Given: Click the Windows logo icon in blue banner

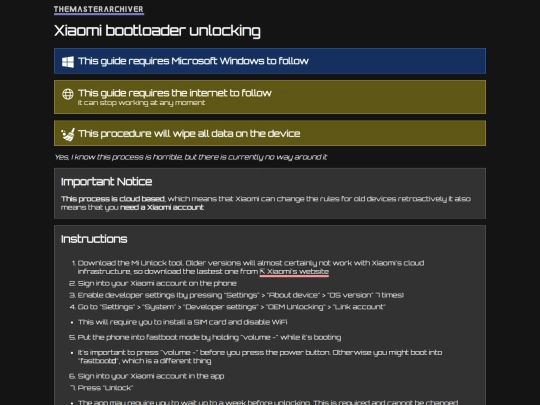Looking at the screenshot, I should [68, 62].
